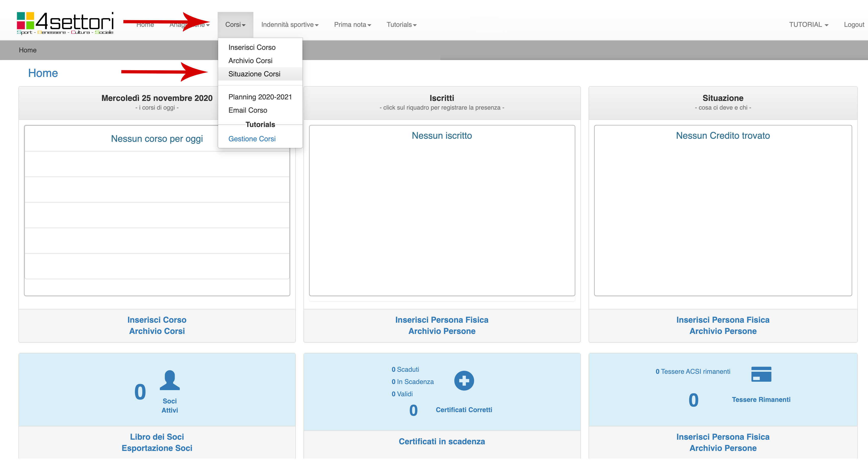Open the Gestione Corsi tutorial link
The width and height of the screenshot is (868, 466).
click(252, 139)
